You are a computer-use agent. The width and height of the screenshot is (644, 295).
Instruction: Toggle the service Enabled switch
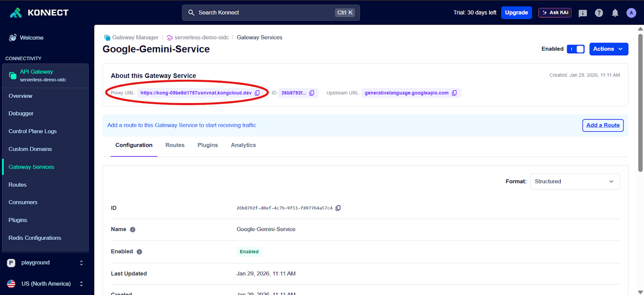pos(576,49)
